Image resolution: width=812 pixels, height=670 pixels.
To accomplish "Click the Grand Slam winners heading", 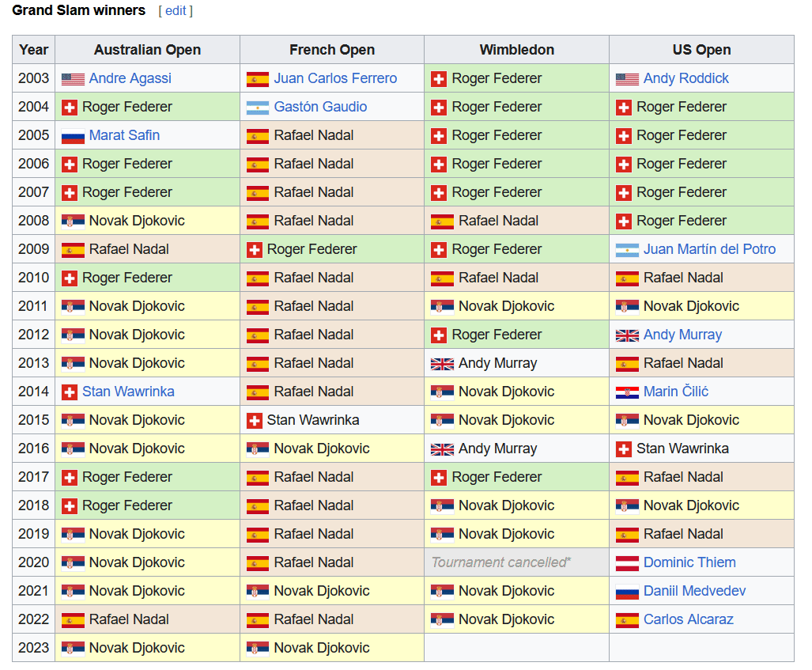I will [x=79, y=10].
